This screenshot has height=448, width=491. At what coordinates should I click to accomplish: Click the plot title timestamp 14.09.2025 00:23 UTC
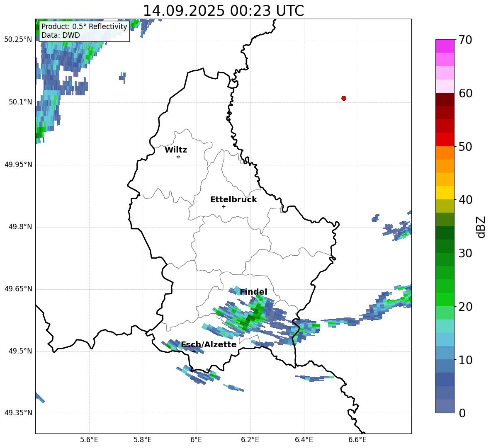223,11
